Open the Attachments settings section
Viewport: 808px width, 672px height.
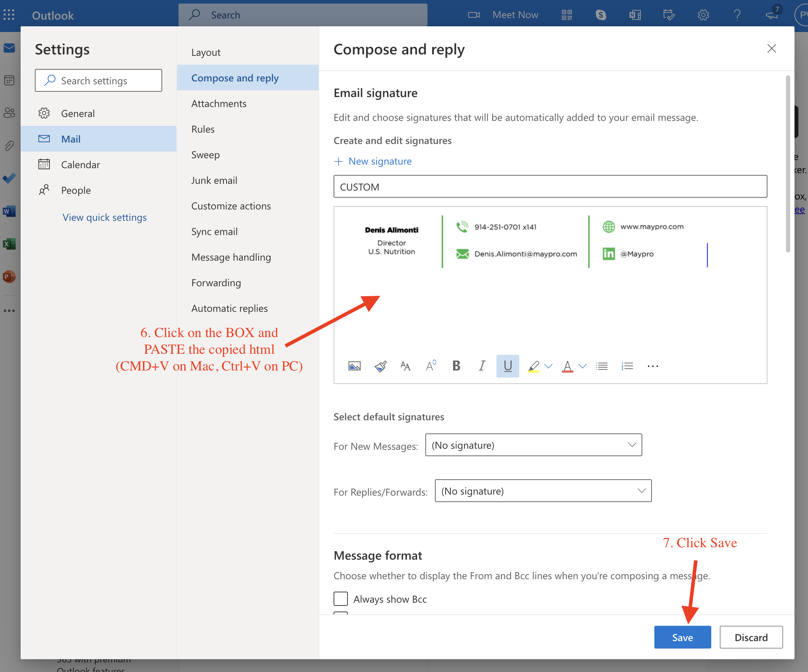point(219,103)
